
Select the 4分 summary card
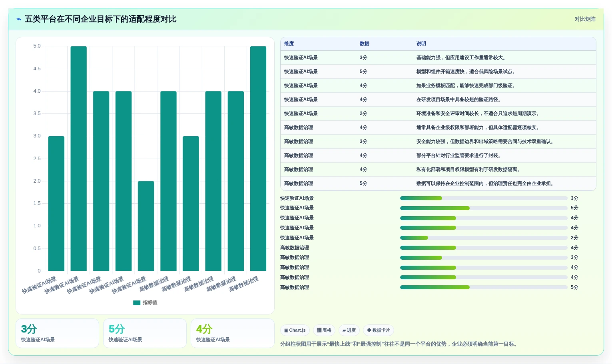pos(232,333)
